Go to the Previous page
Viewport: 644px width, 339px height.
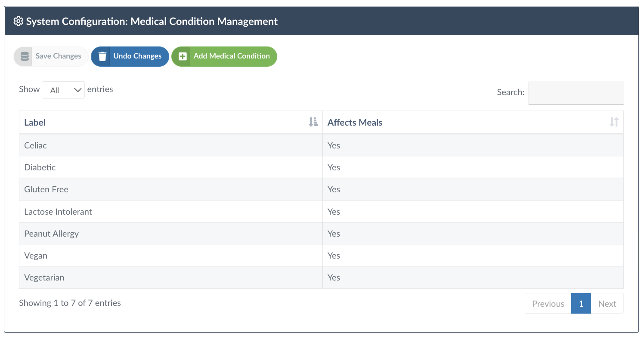pos(548,304)
